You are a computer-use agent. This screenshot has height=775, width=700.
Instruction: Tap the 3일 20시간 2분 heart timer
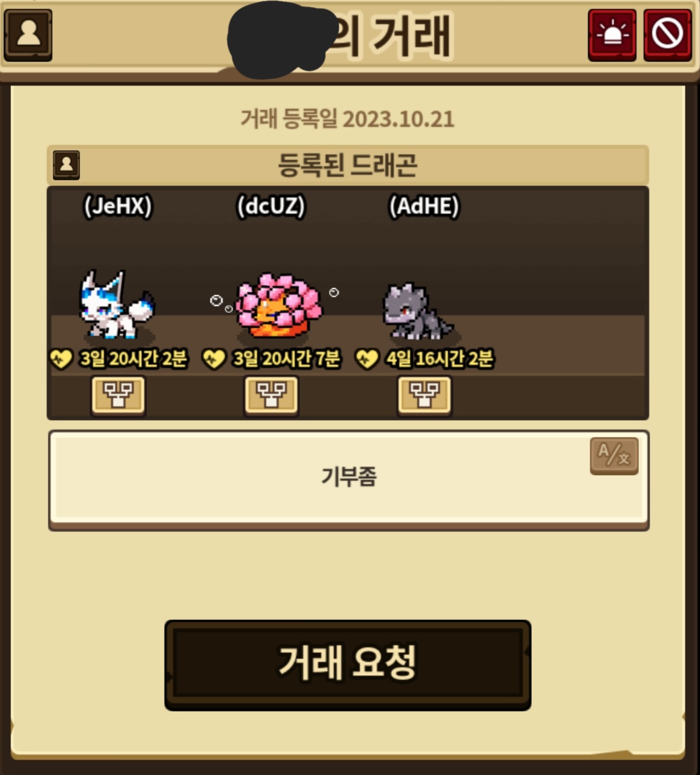(118, 359)
